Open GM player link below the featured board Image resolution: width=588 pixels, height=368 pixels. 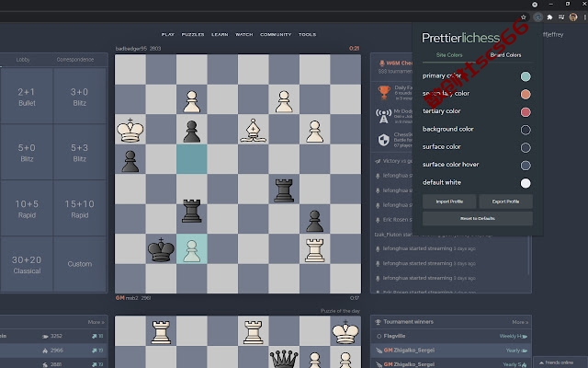pos(127,298)
